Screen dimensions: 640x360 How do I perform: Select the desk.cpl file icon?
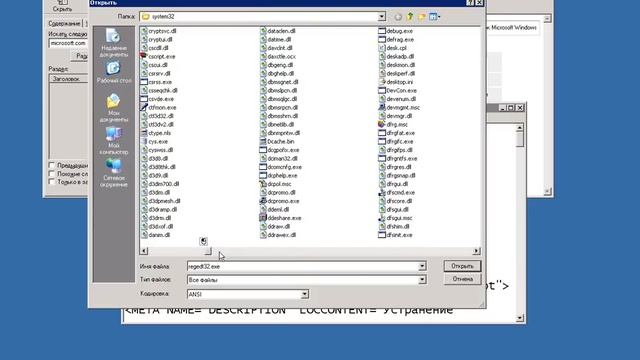[x=382, y=48]
